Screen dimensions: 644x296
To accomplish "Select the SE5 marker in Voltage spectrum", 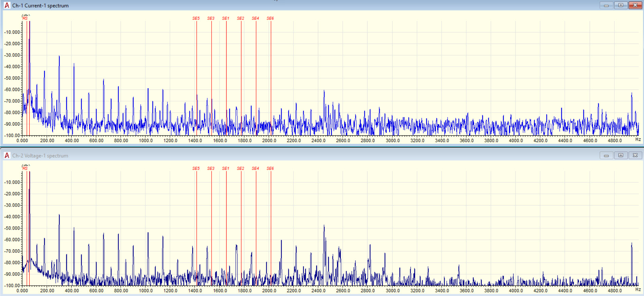I will pyautogui.click(x=196, y=168).
